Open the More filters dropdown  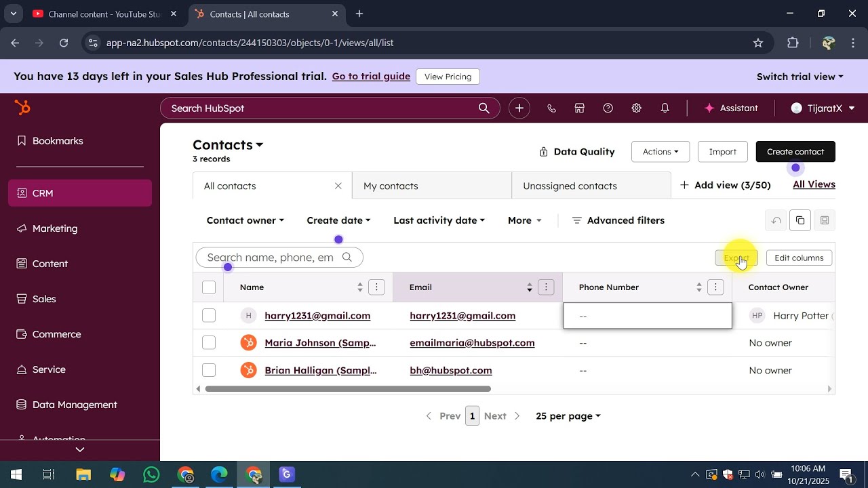click(525, 220)
